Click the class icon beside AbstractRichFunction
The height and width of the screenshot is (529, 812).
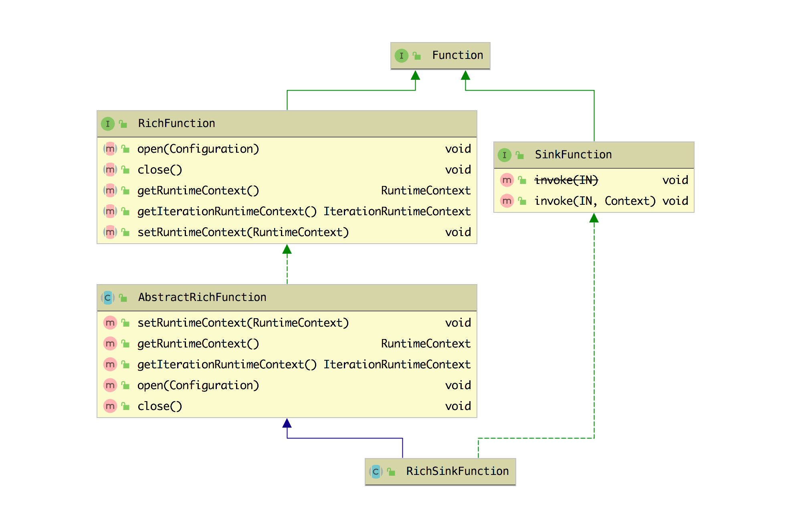pyautogui.click(x=107, y=298)
